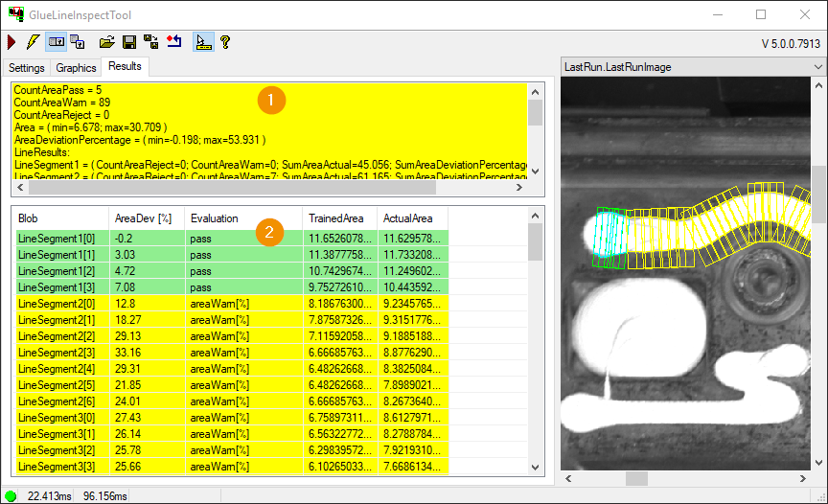Select the Results tab
This screenshot has height=504, width=828.
tap(126, 66)
